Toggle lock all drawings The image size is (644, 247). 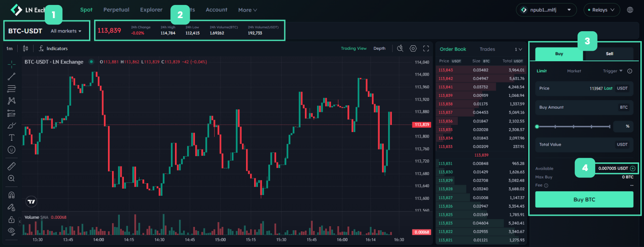coord(12,219)
